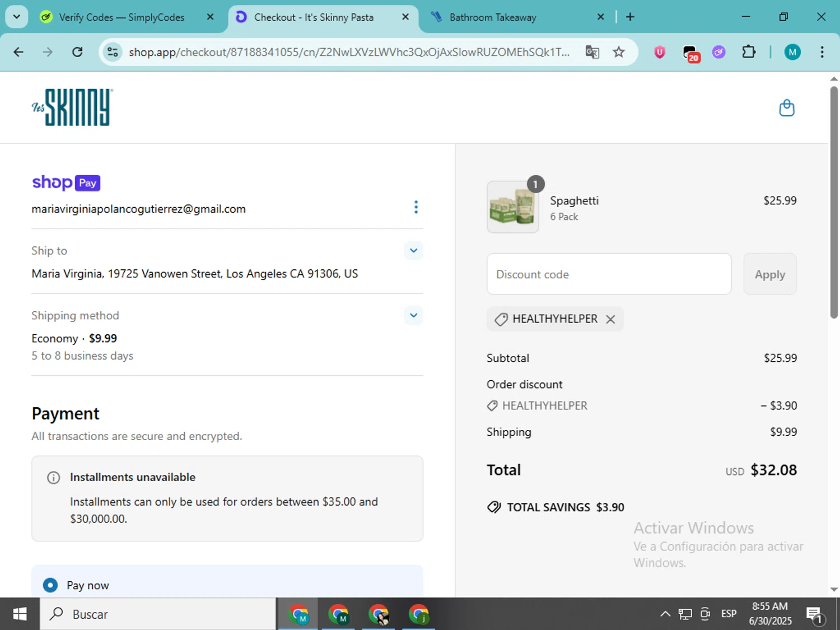Viewport: 840px width, 630px height.
Task: Close the Verify Codes — SimplyCodes tab
Action: click(x=210, y=17)
